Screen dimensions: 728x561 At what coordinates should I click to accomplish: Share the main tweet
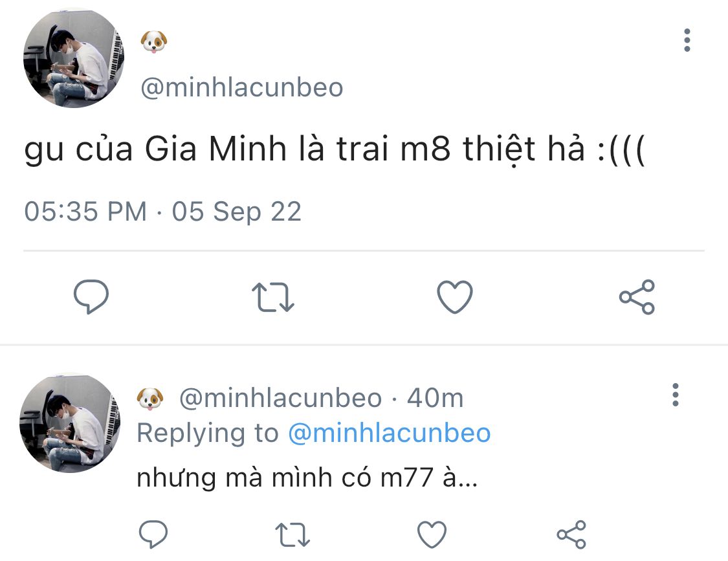pyautogui.click(x=637, y=297)
